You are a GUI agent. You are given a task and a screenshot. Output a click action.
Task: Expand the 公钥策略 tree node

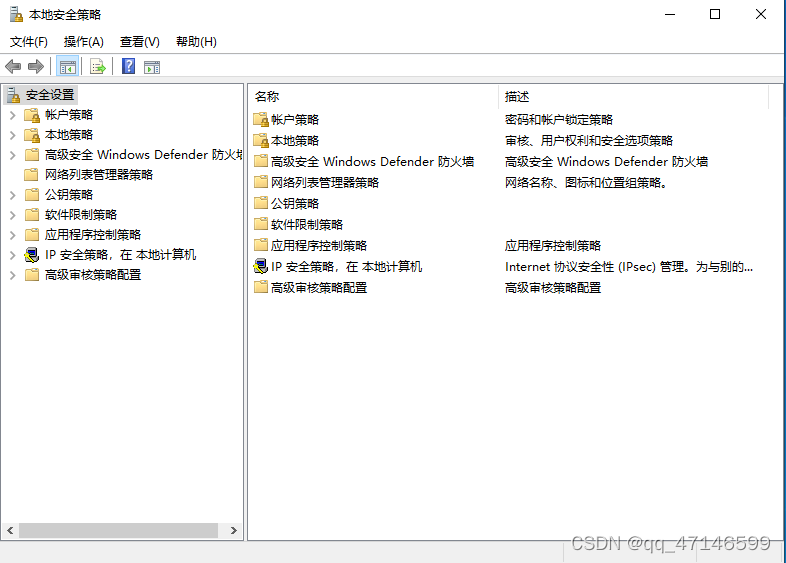click(x=13, y=195)
